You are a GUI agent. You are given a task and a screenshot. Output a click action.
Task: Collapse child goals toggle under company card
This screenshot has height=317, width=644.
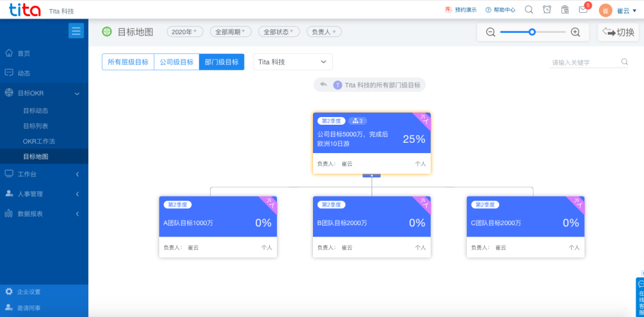coord(372,176)
